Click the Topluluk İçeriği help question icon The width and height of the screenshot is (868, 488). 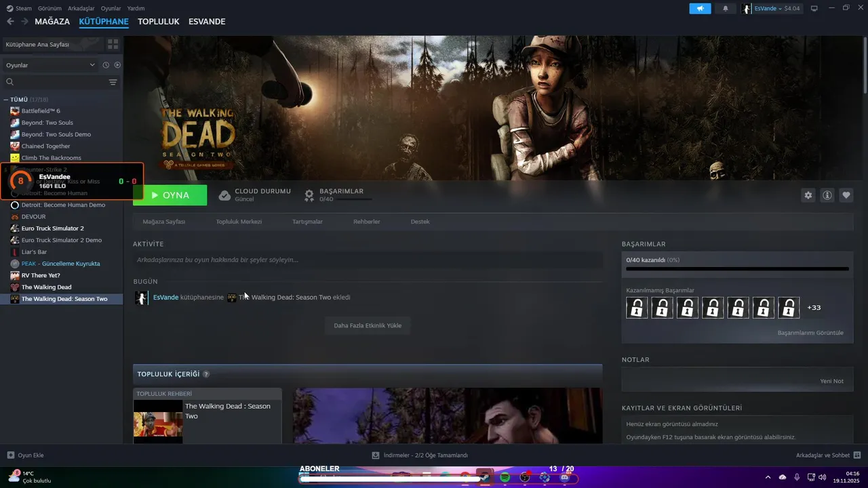click(x=206, y=374)
